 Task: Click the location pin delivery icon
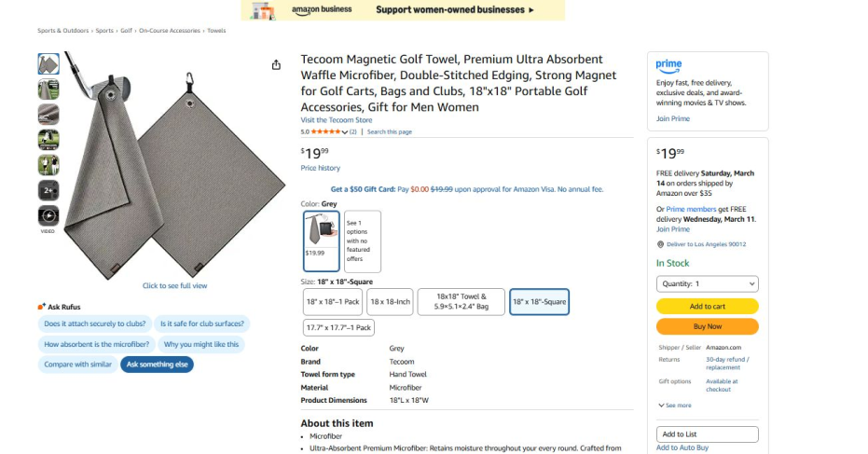[659, 244]
